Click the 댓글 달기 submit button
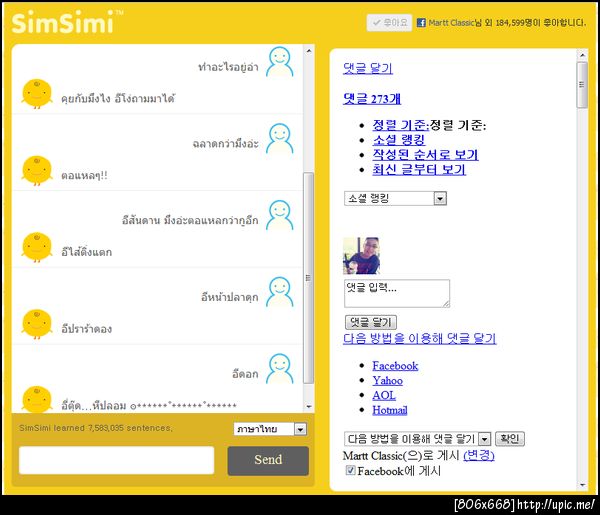 (370, 322)
